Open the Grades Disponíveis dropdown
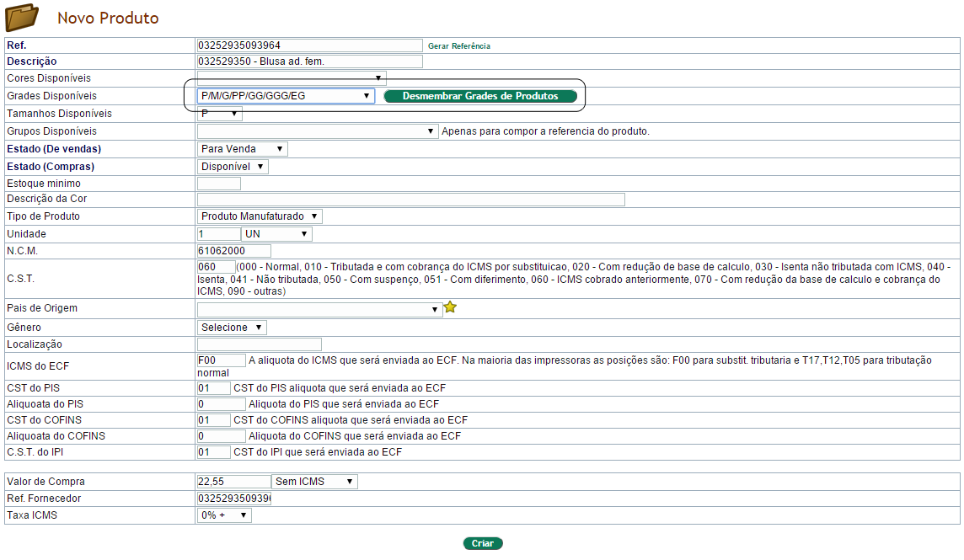 click(x=286, y=96)
